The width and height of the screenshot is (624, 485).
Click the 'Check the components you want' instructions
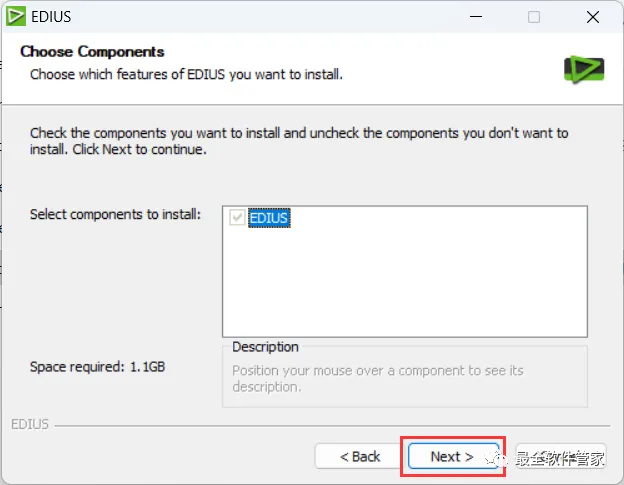pyautogui.click(x=299, y=141)
